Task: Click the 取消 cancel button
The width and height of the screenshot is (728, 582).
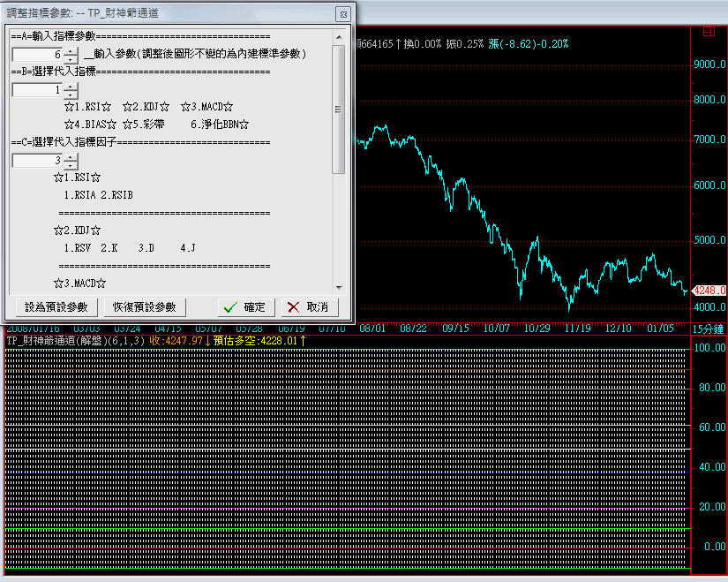Action: pos(310,307)
